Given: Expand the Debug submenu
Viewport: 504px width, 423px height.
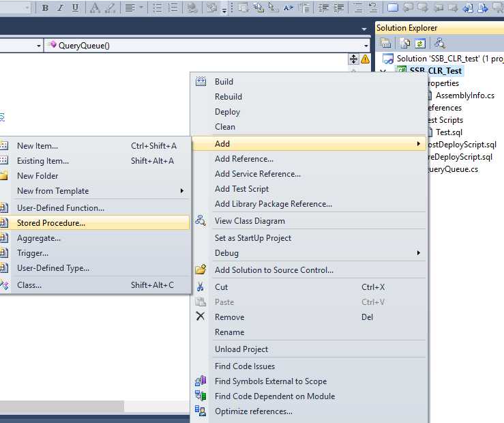Looking at the screenshot, I should click(x=309, y=253).
